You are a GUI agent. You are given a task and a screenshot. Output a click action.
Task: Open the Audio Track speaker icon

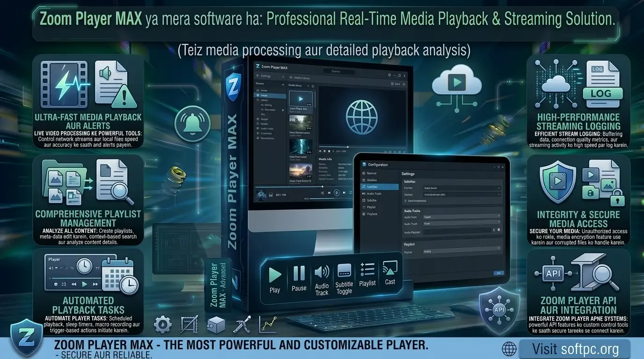(322, 272)
